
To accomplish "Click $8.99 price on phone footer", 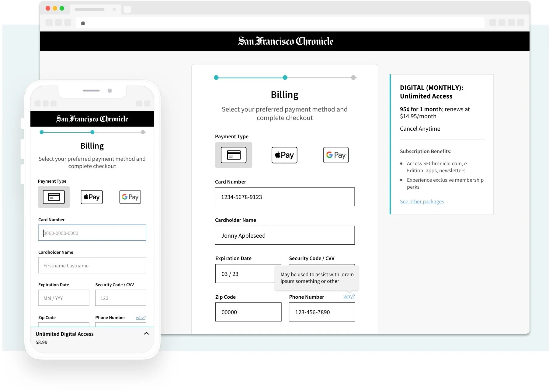I will click(x=42, y=342).
